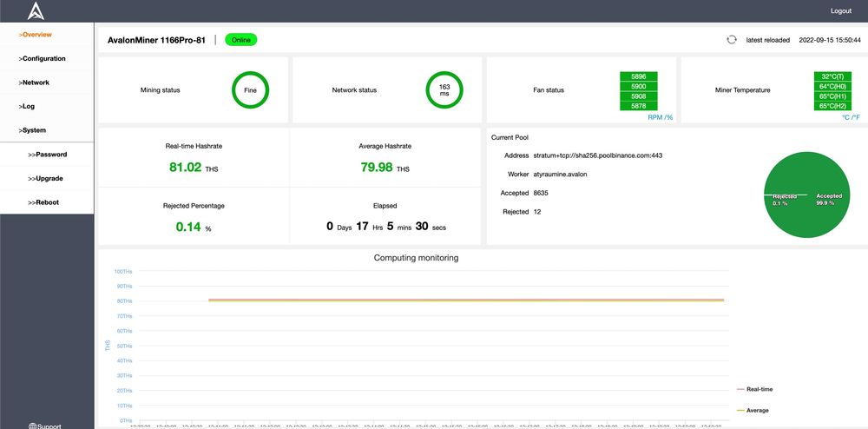
Task: Open the Network sidebar section
Action: click(35, 82)
